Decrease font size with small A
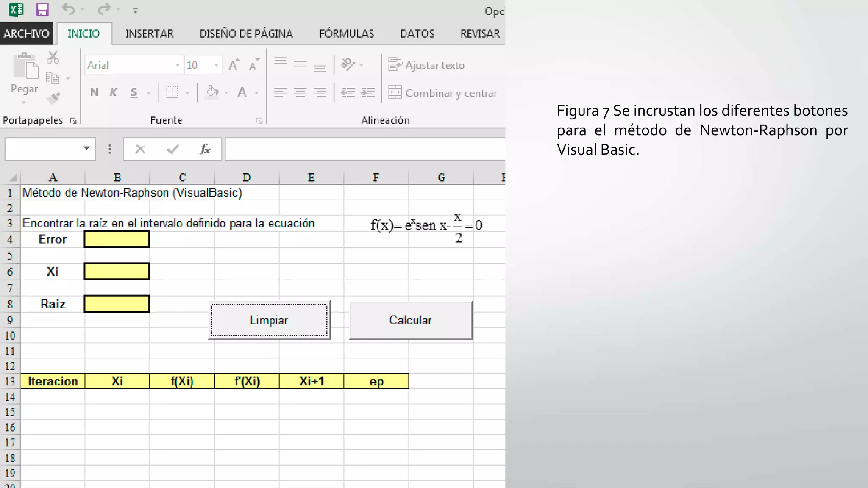This screenshot has width=868, height=488. tap(254, 65)
